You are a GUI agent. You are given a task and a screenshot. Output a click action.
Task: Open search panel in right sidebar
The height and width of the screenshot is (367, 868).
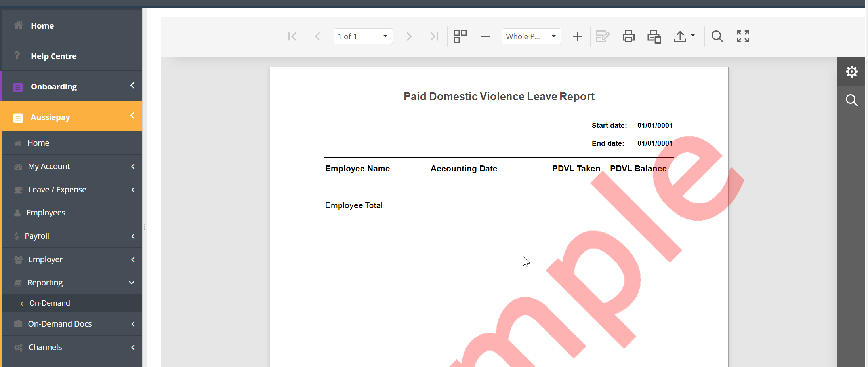coord(851,100)
